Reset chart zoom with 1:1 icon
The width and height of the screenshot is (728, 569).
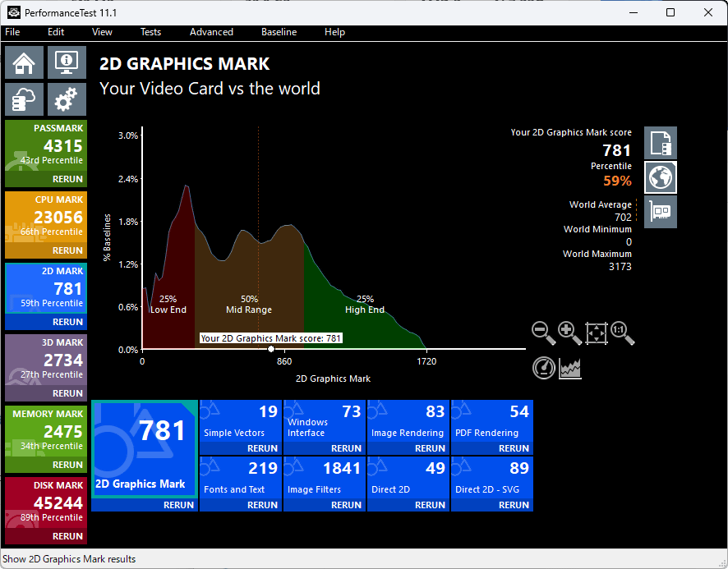pos(623,333)
